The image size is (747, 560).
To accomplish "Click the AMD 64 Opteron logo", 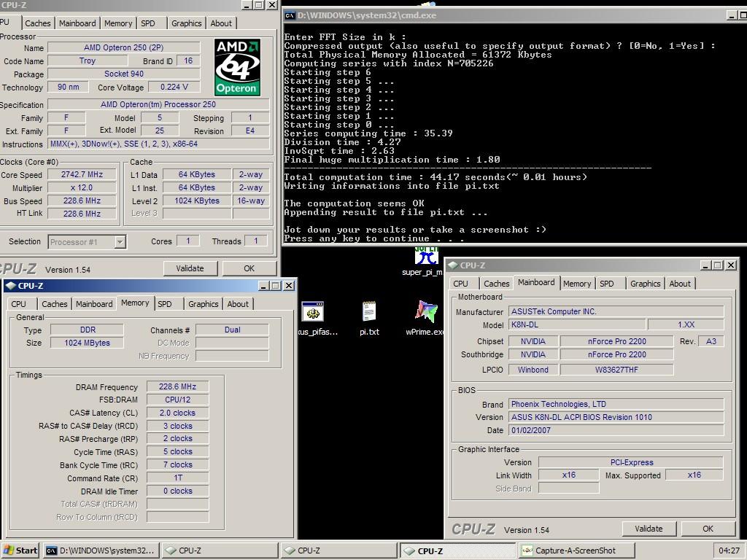I will (x=237, y=67).
